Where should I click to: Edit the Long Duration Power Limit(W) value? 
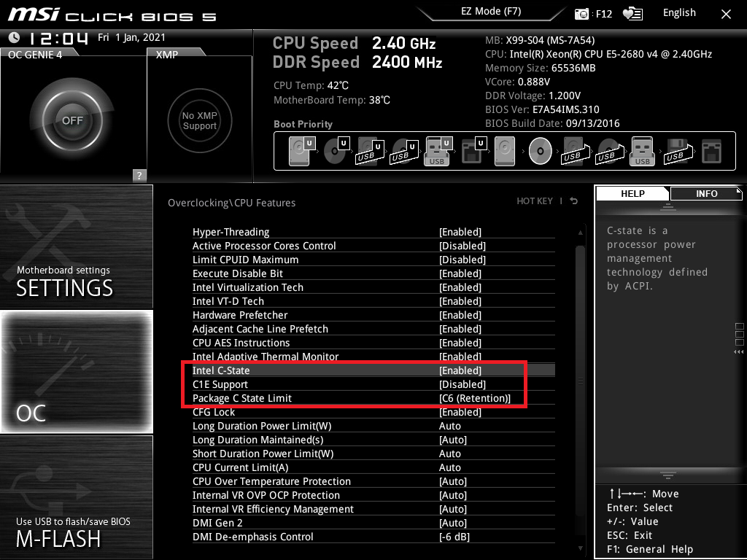click(373, 426)
